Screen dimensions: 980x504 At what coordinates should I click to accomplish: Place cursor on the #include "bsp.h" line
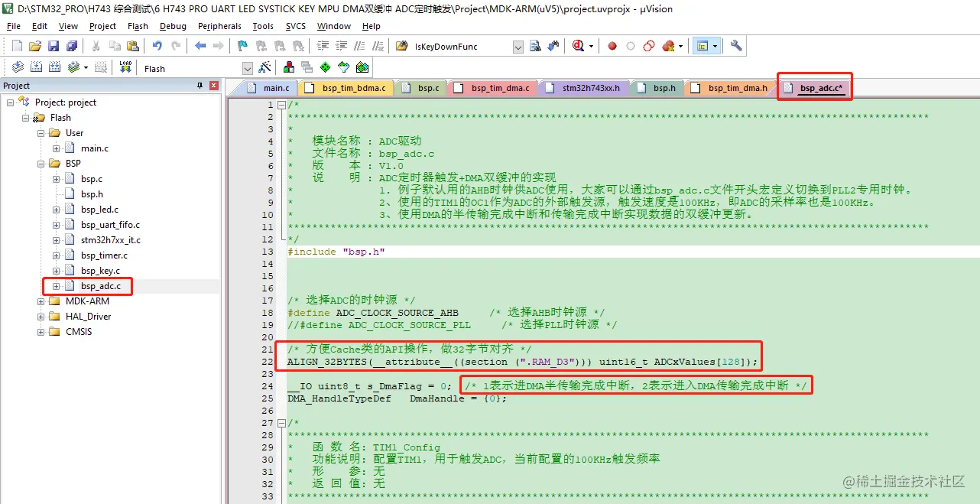pyautogui.click(x=336, y=252)
